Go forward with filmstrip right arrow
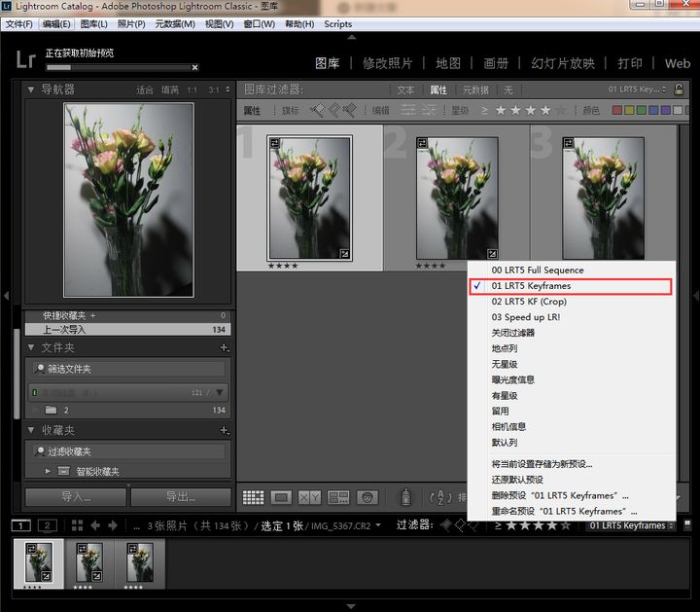The width and height of the screenshot is (700, 612). (113, 525)
